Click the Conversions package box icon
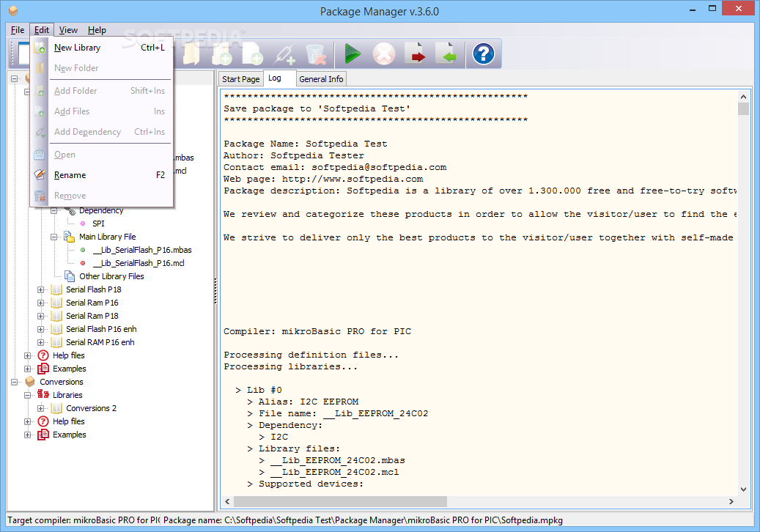The height and width of the screenshot is (532, 760). point(30,382)
